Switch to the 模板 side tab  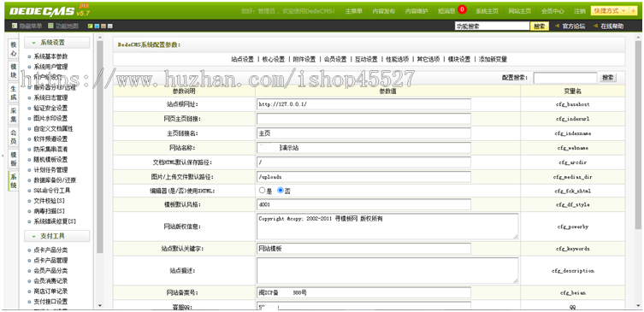point(14,159)
